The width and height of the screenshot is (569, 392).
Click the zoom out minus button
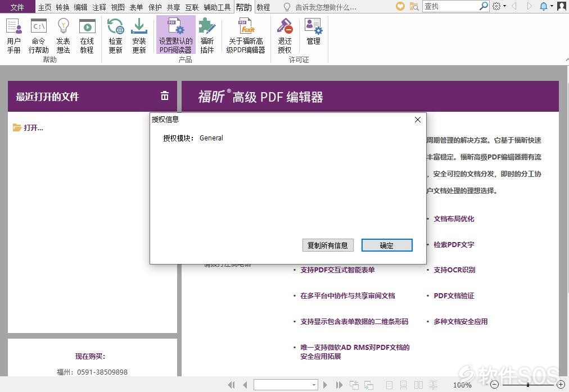pos(494,384)
